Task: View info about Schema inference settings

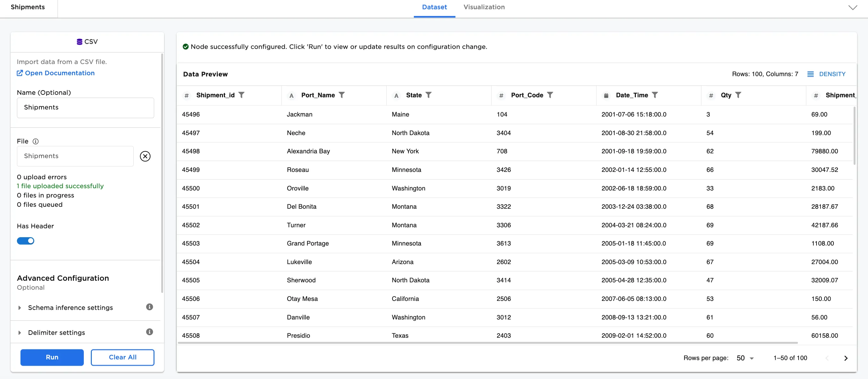Action: [x=149, y=307]
